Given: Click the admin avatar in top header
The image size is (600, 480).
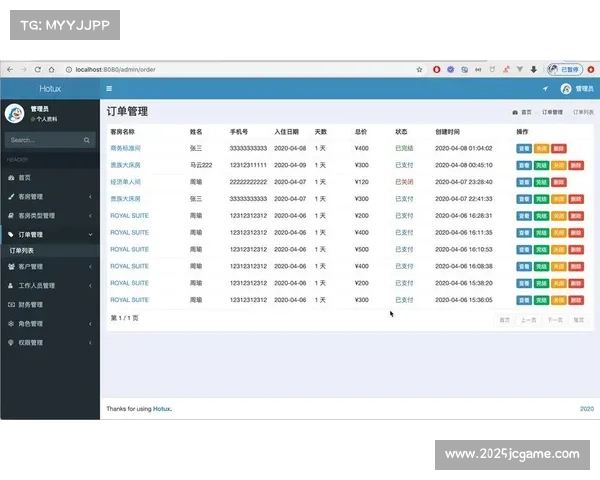Looking at the screenshot, I should point(566,89).
